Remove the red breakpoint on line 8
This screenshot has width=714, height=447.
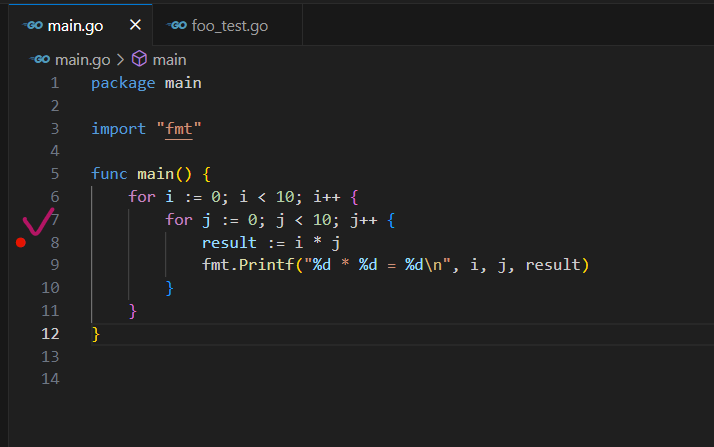point(21,242)
